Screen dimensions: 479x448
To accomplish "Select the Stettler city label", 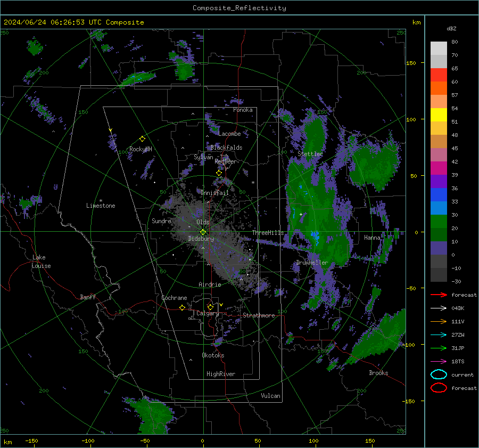I will click(310, 154).
